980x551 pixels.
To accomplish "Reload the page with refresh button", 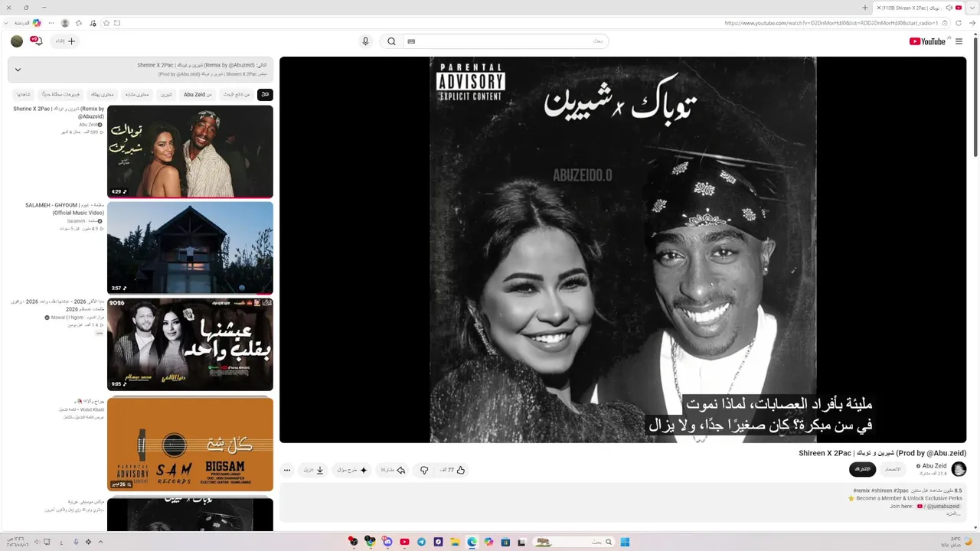I will pyautogui.click(x=959, y=23).
